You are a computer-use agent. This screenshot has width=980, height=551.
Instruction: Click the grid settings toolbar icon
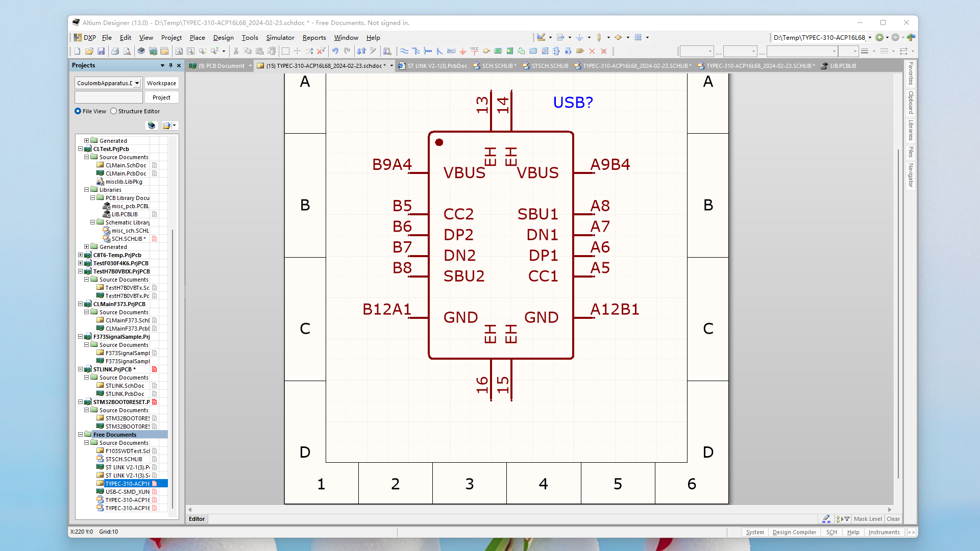click(x=638, y=37)
